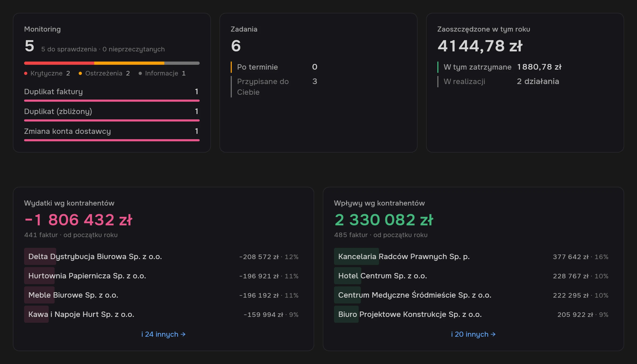Open the 'i 24 innych' link
This screenshot has height=364, width=637.
[x=163, y=334]
